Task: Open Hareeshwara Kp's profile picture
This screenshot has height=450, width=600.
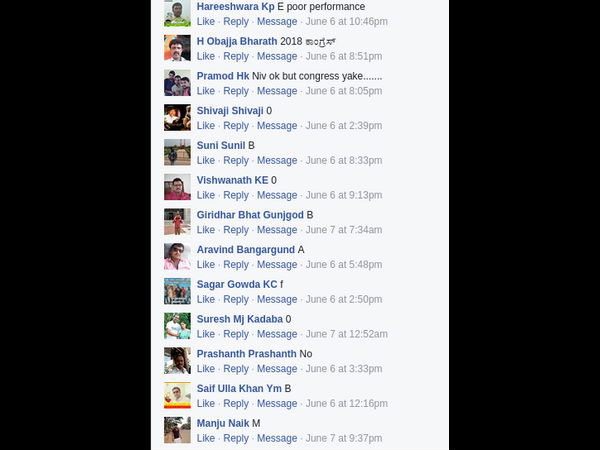Action: tap(177, 13)
